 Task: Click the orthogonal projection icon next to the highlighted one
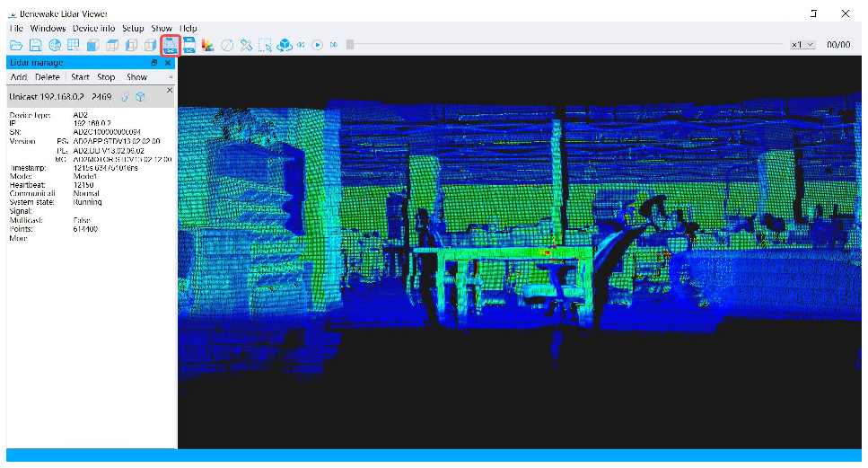[x=189, y=46]
